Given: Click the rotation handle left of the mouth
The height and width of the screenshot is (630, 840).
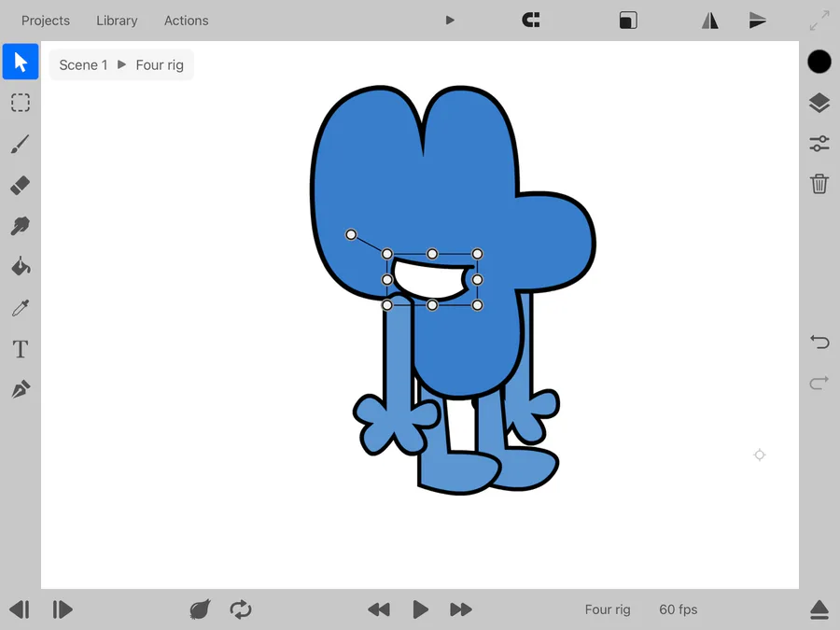Looking at the screenshot, I should 351,234.
